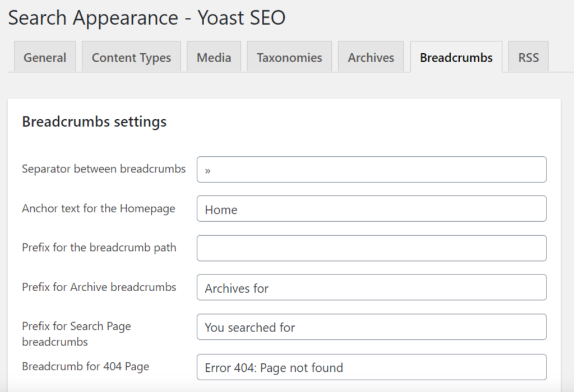This screenshot has height=392, width=574.
Task: Open the General tab
Action: click(x=45, y=57)
